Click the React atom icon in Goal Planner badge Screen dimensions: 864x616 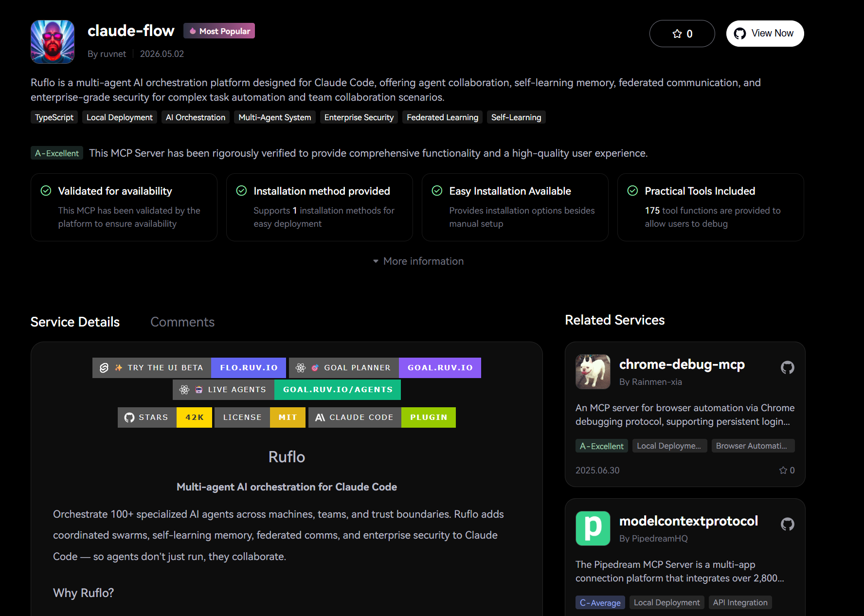point(301,368)
